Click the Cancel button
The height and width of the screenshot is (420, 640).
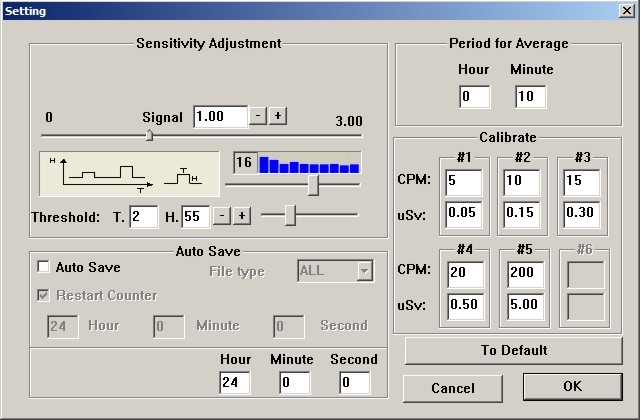(x=452, y=387)
